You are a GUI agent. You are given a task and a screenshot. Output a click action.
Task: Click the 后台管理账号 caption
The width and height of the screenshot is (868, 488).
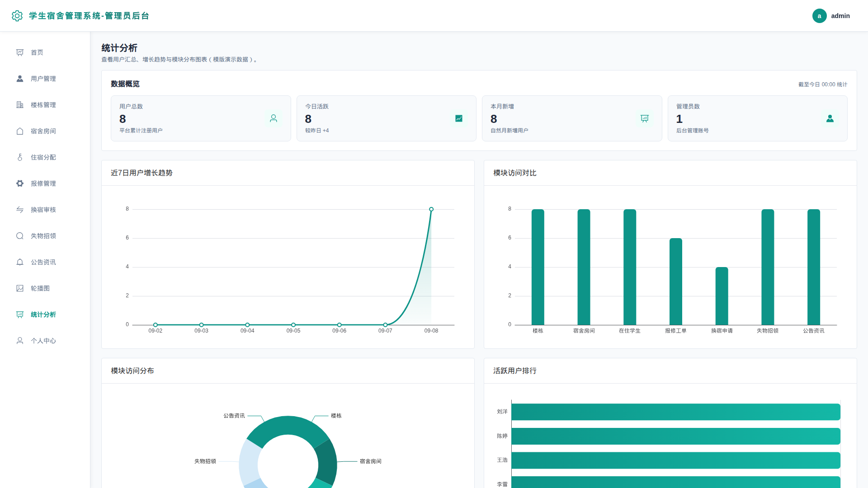click(x=693, y=131)
